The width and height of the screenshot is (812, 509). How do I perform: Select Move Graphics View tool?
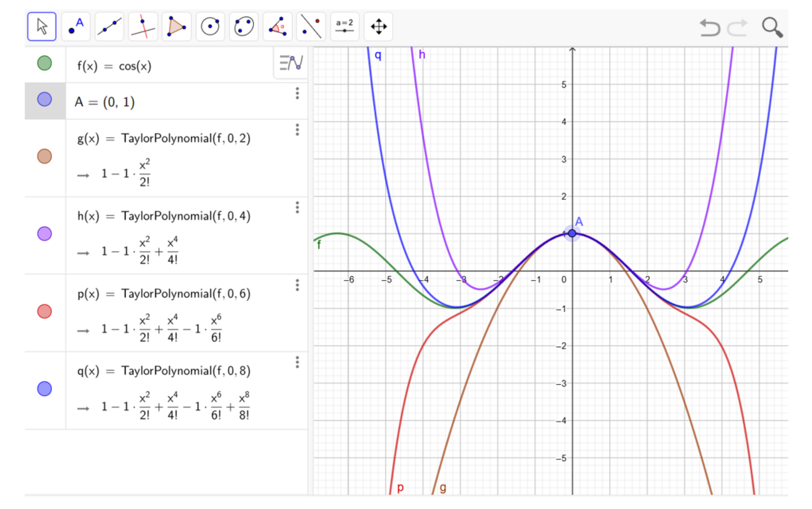click(x=379, y=27)
